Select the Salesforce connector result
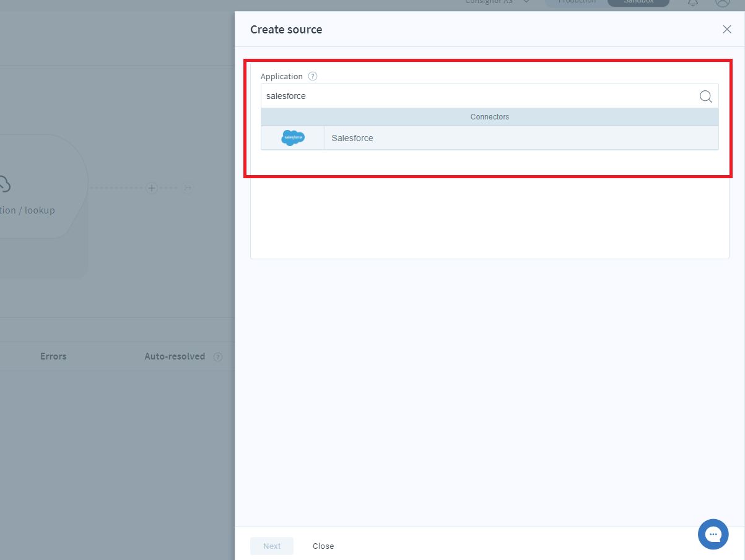745x560 pixels. [x=489, y=138]
